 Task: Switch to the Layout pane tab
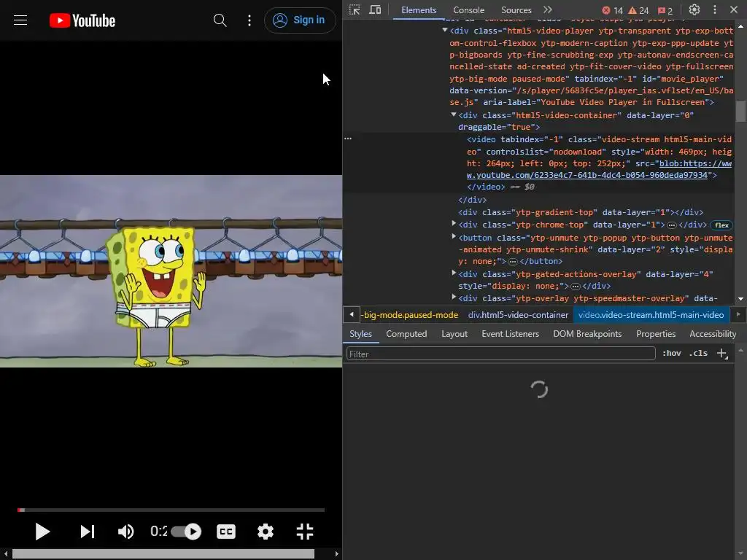pyautogui.click(x=454, y=334)
